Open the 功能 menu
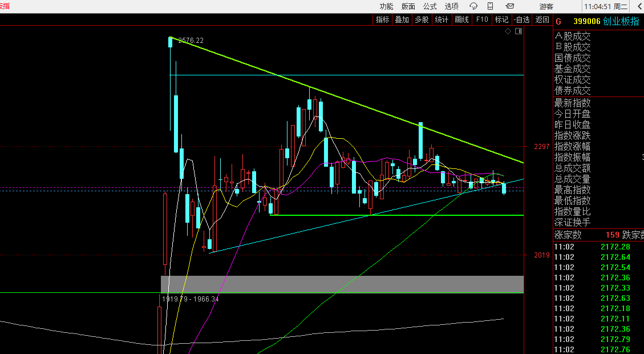 [x=386, y=6]
